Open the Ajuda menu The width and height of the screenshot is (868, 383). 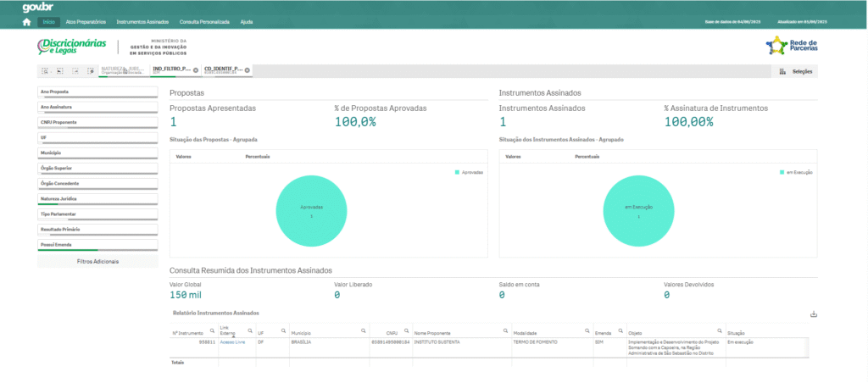click(247, 22)
